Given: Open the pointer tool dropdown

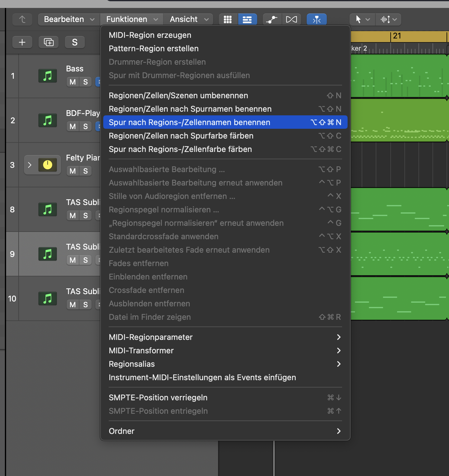Looking at the screenshot, I should coord(362,20).
